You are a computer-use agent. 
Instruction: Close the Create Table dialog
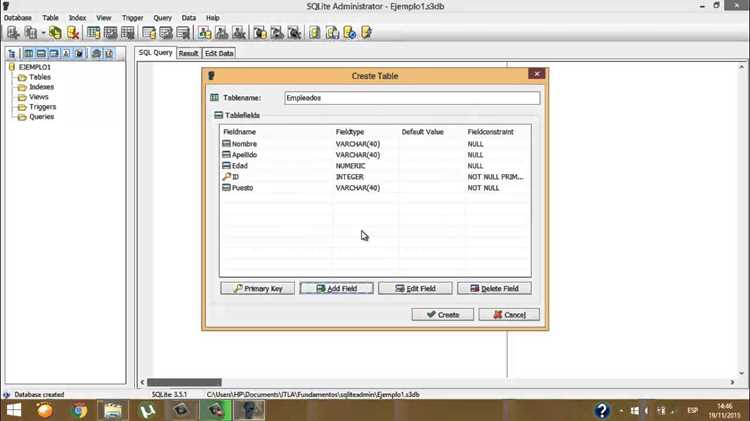click(x=537, y=74)
